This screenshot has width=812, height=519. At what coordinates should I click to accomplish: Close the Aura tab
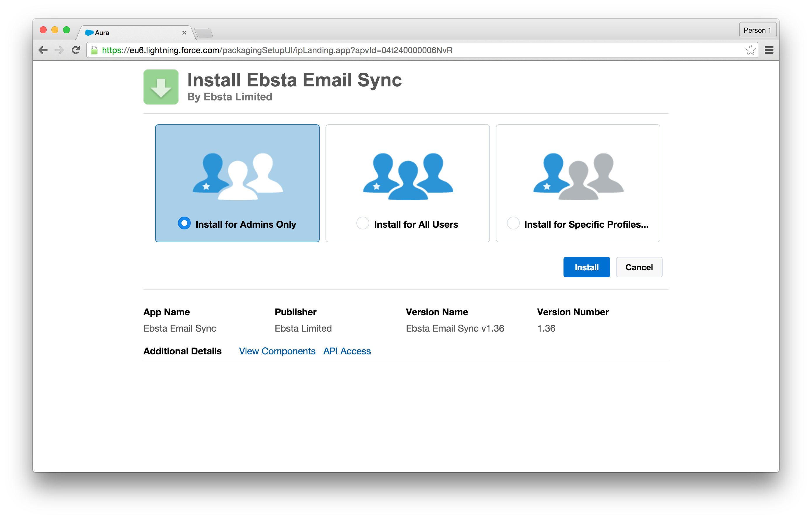tap(184, 33)
